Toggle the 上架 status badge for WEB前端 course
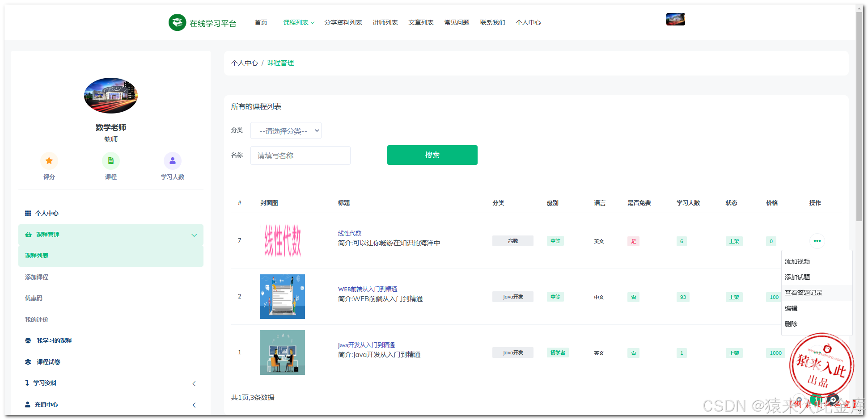Image resolution: width=868 pixels, height=420 pixels. (x=734, y=297)
